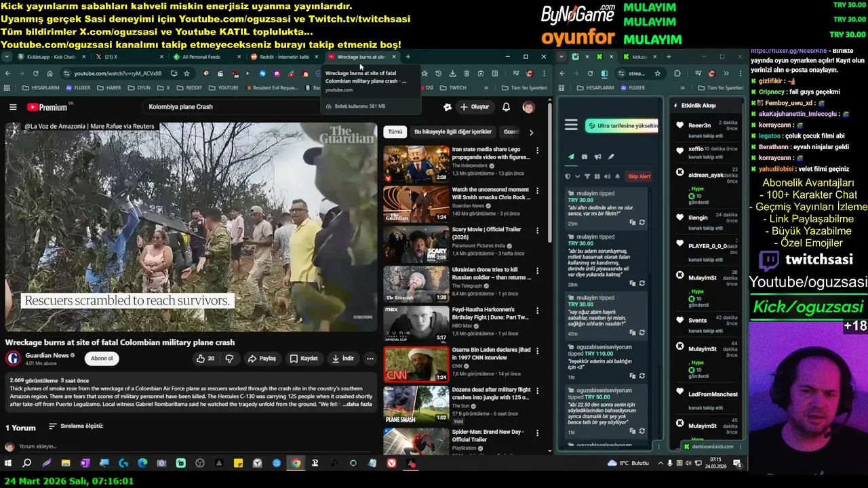Click the 'Oluştur' create button
This screenshot has width=868, height=488.
pyautogui.click(x=474, y=107)
